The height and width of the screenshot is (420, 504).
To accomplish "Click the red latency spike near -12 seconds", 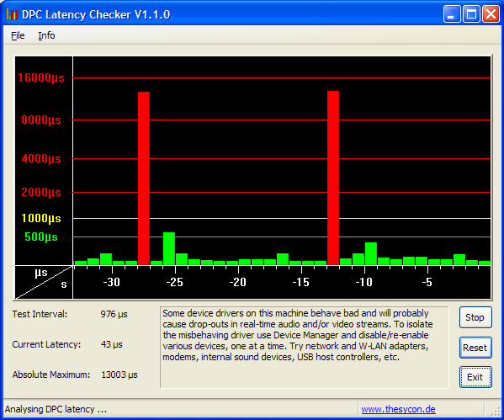I will point(333,178).
